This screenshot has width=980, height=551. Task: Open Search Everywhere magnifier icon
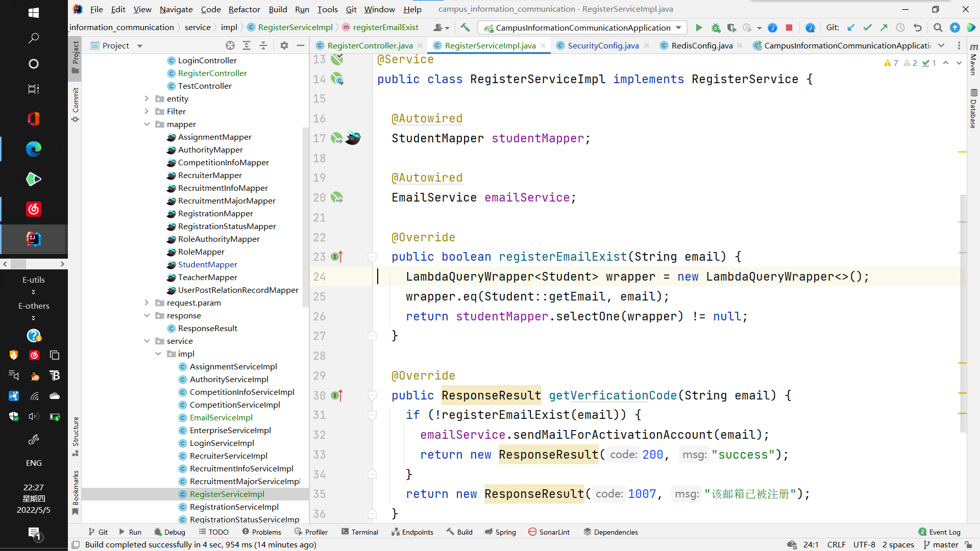pos(938,28)
